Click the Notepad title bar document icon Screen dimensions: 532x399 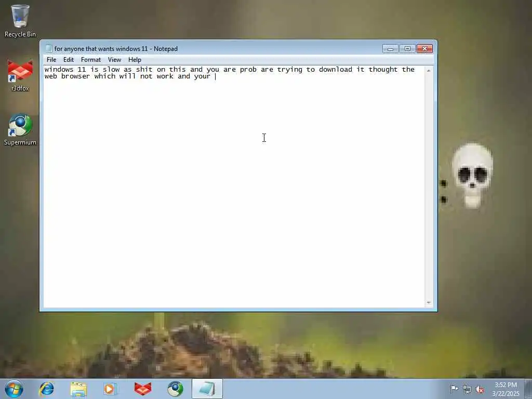tap(49, 48)
